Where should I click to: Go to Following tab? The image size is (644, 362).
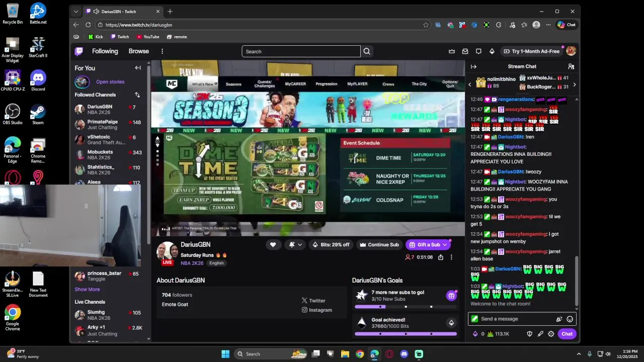[x=105, y=51]
